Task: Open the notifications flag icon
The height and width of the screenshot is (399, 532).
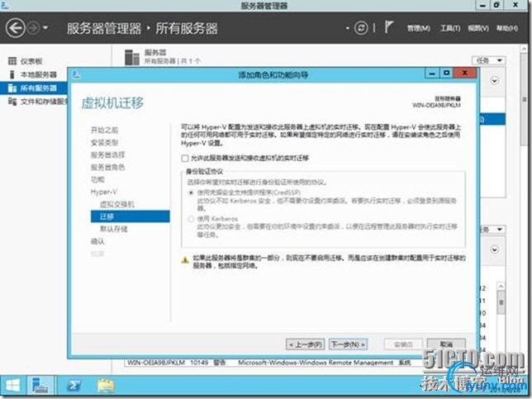Action: click(x=388, y=27)
